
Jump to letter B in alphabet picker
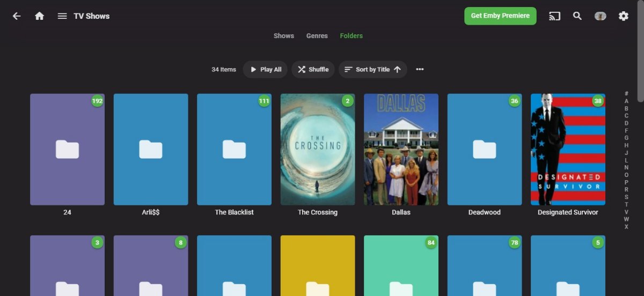point(626,108)
